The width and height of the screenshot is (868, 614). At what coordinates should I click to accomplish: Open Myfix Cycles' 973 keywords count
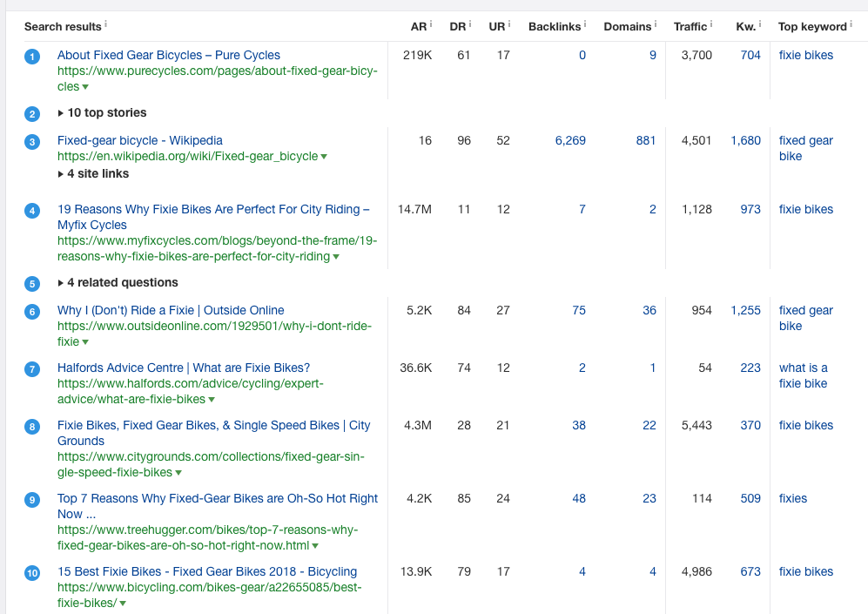pos(750,209)
